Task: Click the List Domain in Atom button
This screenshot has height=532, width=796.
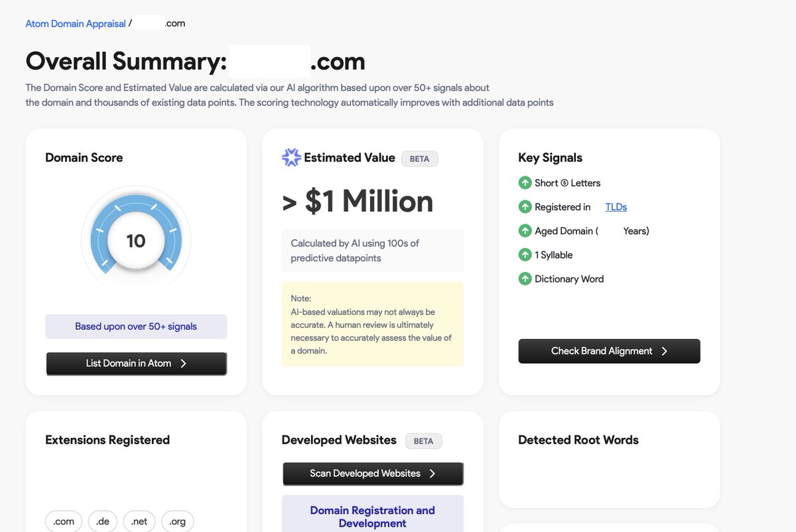Action: 137,364
